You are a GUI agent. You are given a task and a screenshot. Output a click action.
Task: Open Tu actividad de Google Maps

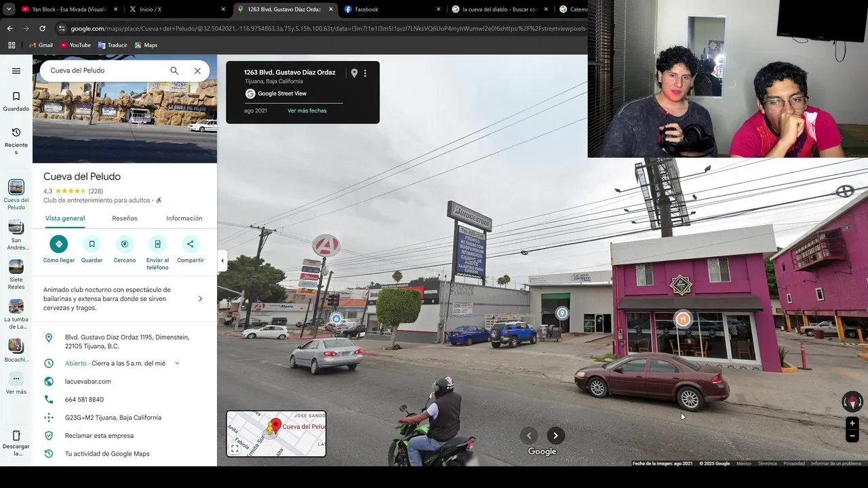(x=107, y=454)
